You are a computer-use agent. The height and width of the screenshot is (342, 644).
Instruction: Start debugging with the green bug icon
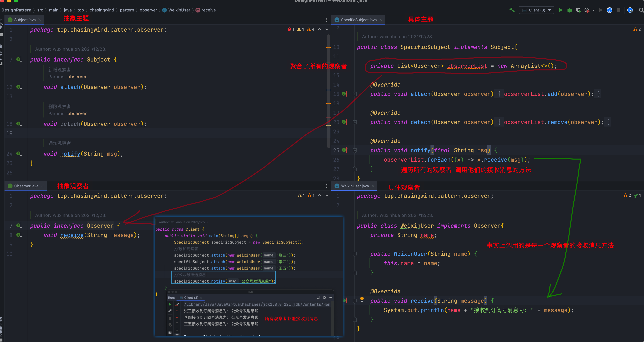pyautogui.click(x=570, y=10)
